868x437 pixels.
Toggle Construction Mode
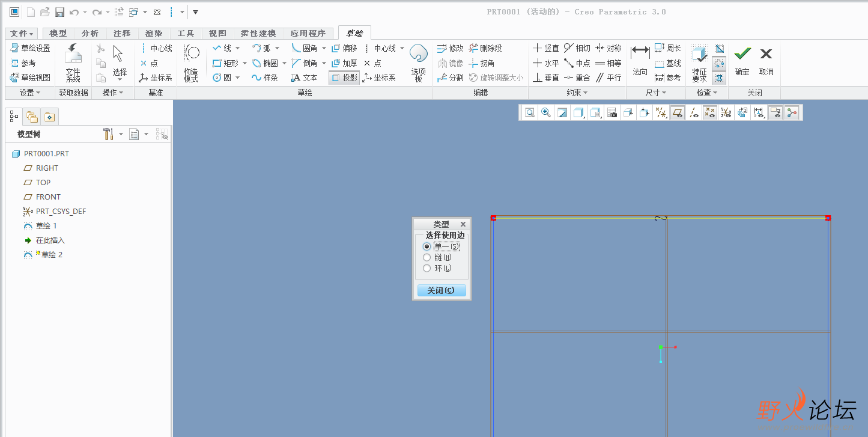[x=191, y=63]
